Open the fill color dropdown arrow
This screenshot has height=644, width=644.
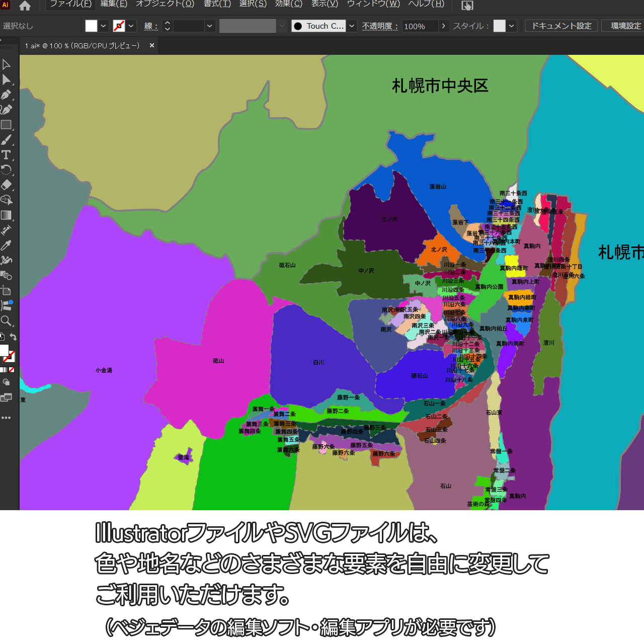[x=104, y=26]
